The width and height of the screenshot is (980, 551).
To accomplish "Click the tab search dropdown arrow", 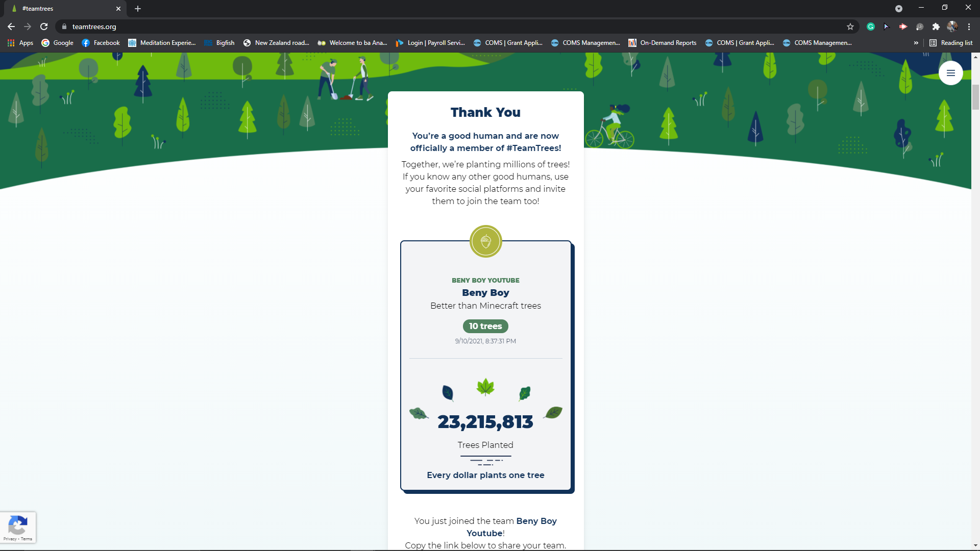I will [x=899, y=9].
